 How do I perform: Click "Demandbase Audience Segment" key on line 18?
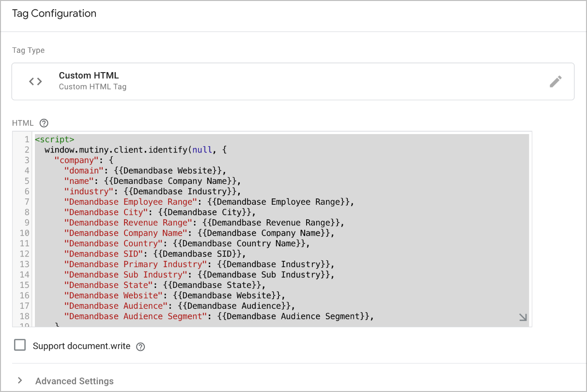tap(136, 317)
